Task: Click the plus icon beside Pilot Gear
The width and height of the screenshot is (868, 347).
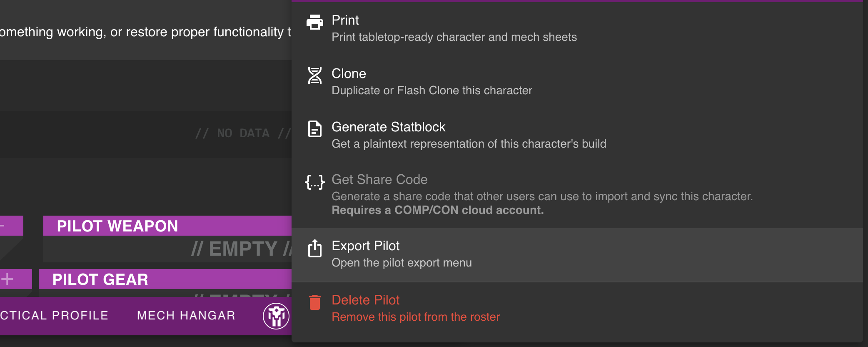Action: [x=7, y=279]
